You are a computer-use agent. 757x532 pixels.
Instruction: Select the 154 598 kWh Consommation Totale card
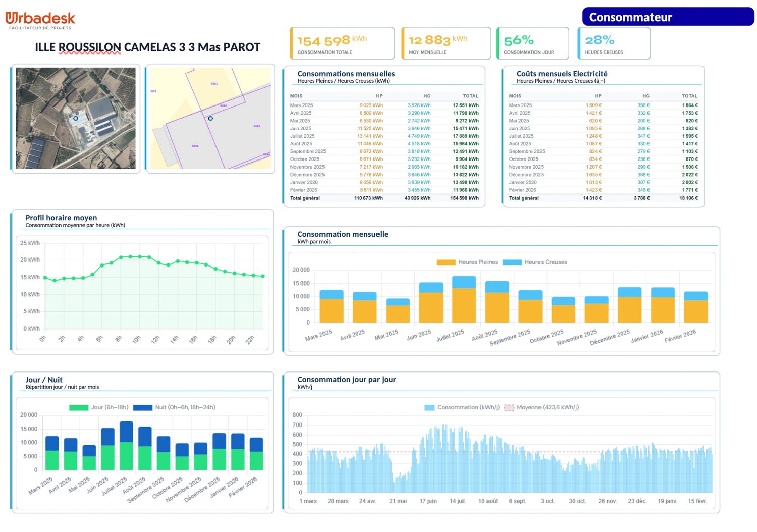click(342, 43)
